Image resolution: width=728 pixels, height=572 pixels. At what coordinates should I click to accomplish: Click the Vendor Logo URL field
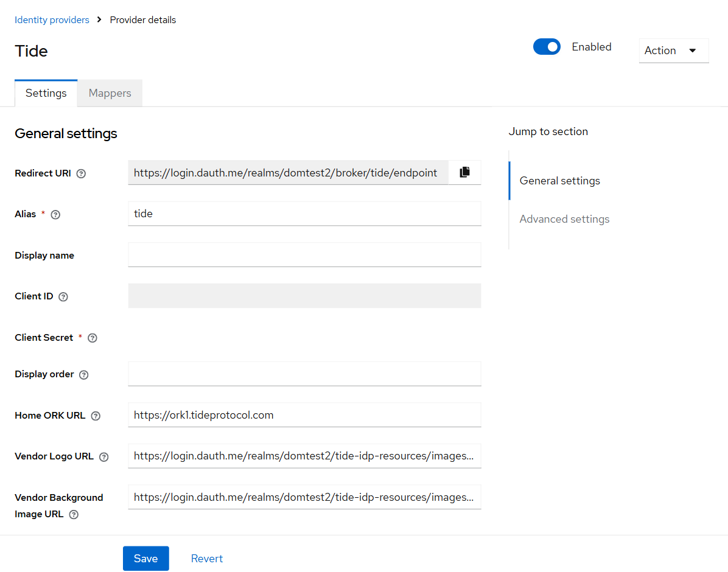click(x=304, y=456)
